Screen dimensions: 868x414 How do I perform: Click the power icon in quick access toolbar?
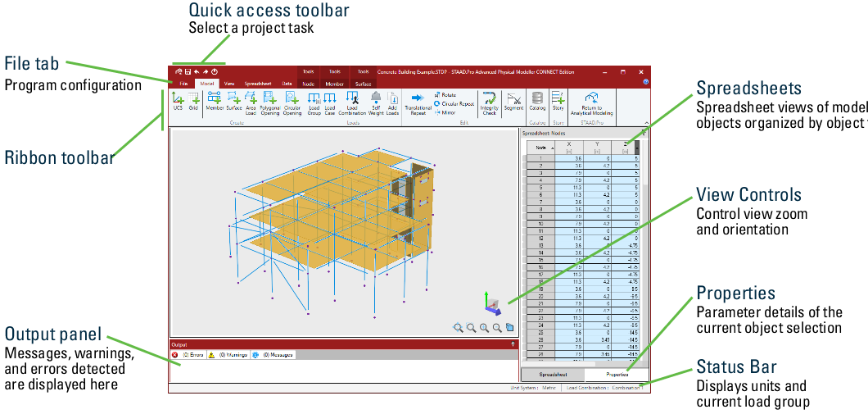click(215, 72)
